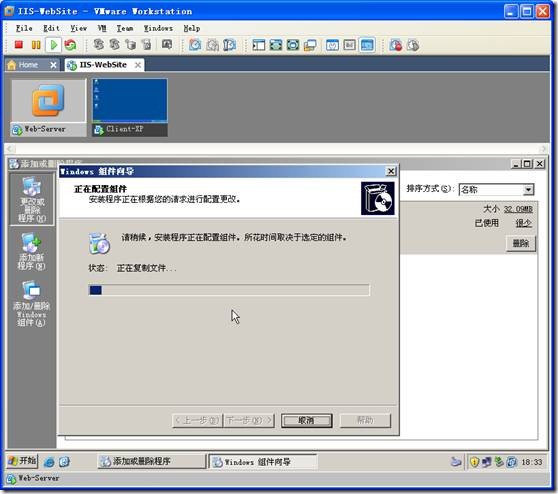Click the Unity overlapping windows icon
Viewport: 558px width, 494px height.
point(310,45)
